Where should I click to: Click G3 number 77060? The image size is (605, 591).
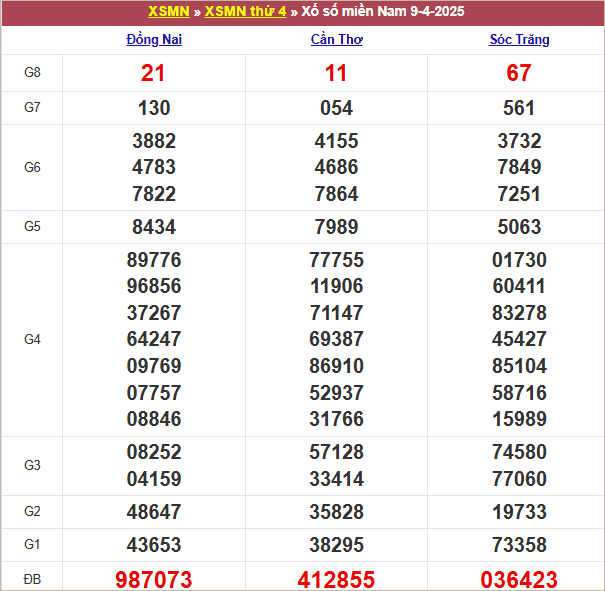pos(519,479)
